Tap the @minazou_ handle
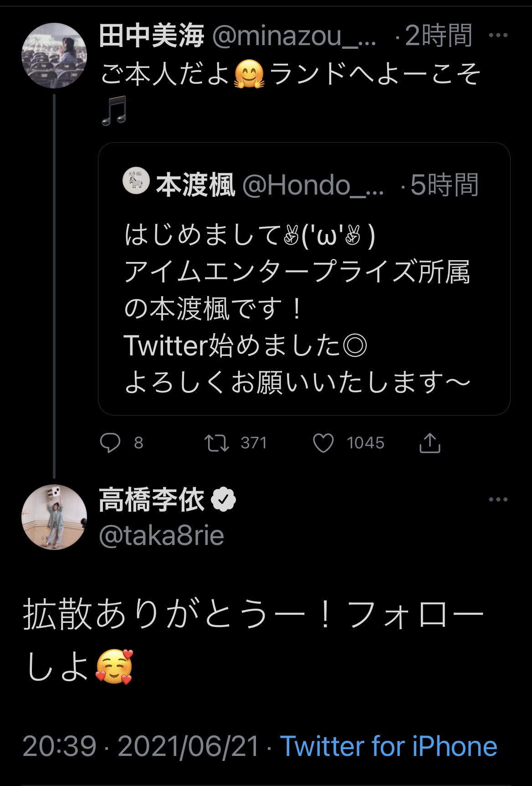Screen dimensions: 532x786 pyautogui.click(x=294, y=36)
